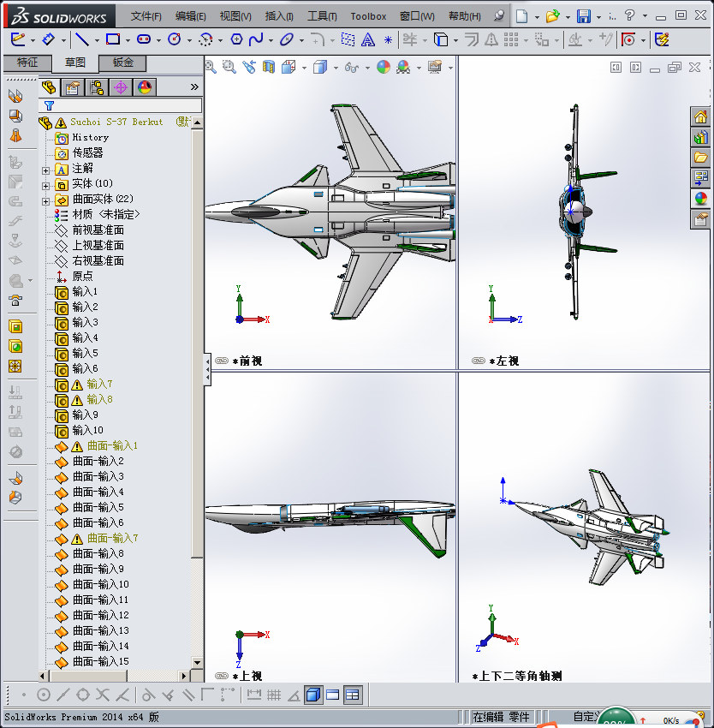Toggle the shaded display button in bottom toolbar
The width and height of the screenshot is (714, 728).
[x=314, y=695]
